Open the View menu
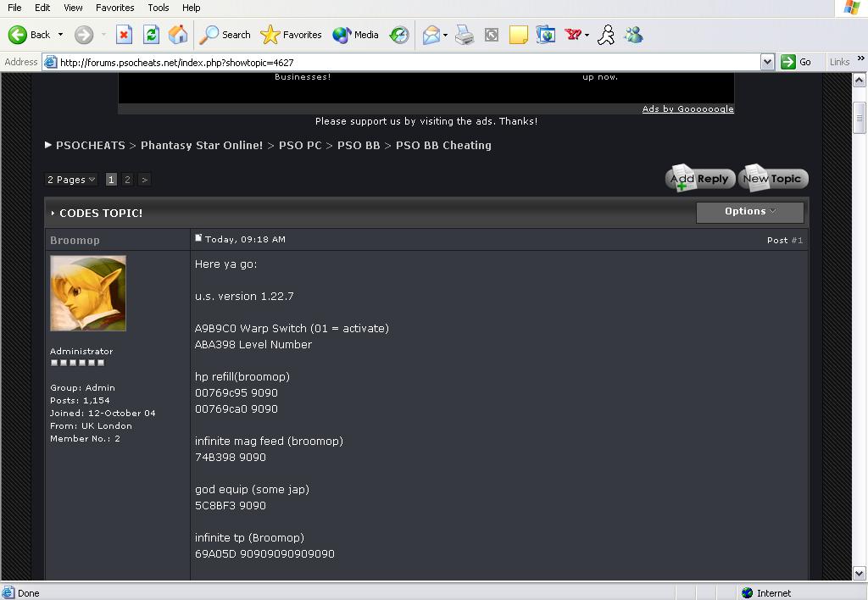This screenshot has width=868, height=600. 73,8
